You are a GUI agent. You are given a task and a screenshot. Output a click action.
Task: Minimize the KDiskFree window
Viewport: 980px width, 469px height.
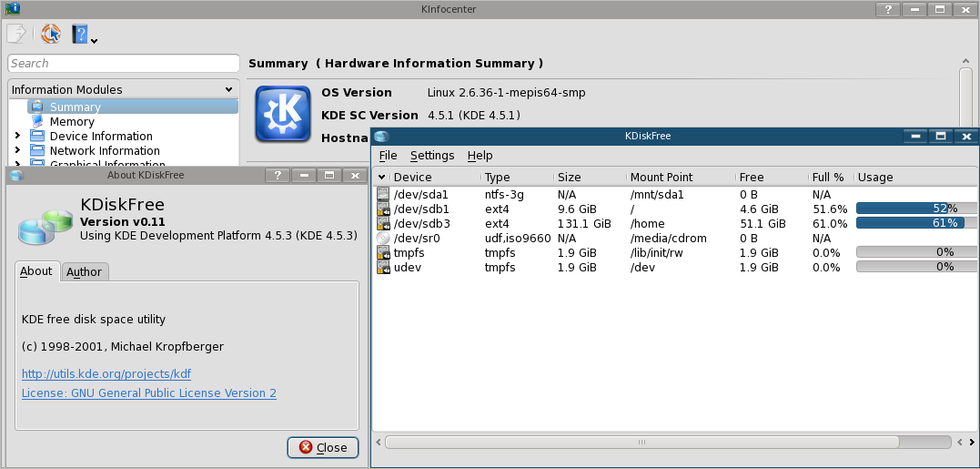click(x=916, y=136)
